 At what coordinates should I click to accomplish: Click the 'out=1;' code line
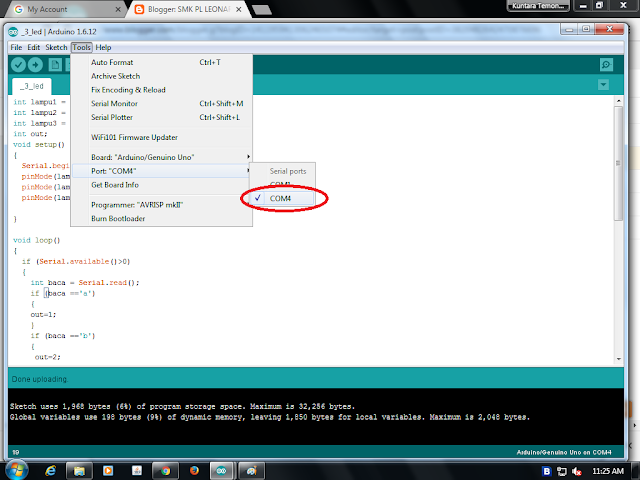43,315
